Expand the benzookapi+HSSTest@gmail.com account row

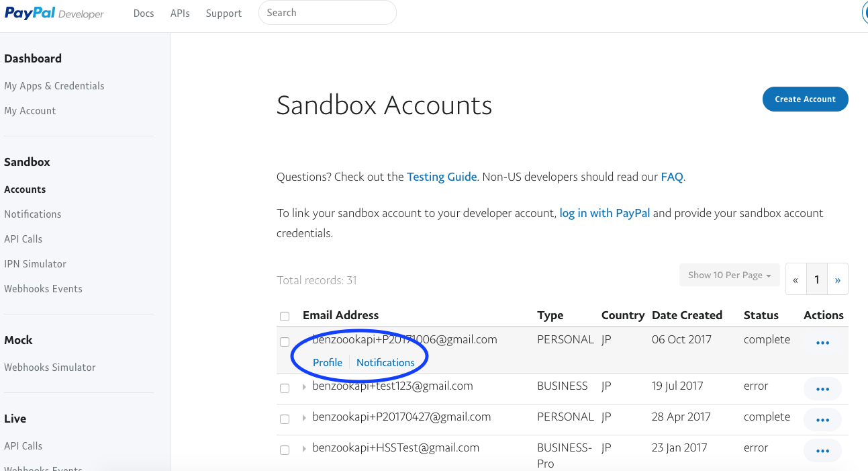pyautogui.click(x=304, y=449)
